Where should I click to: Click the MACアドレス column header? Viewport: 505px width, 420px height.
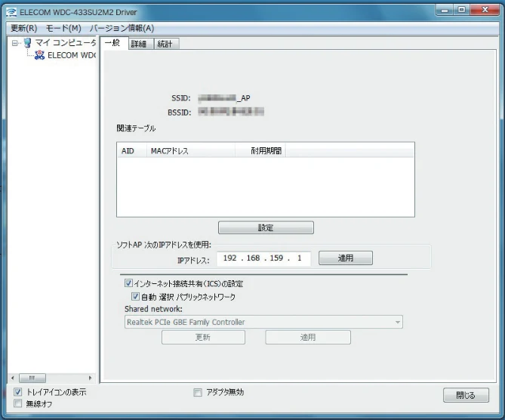191,150
